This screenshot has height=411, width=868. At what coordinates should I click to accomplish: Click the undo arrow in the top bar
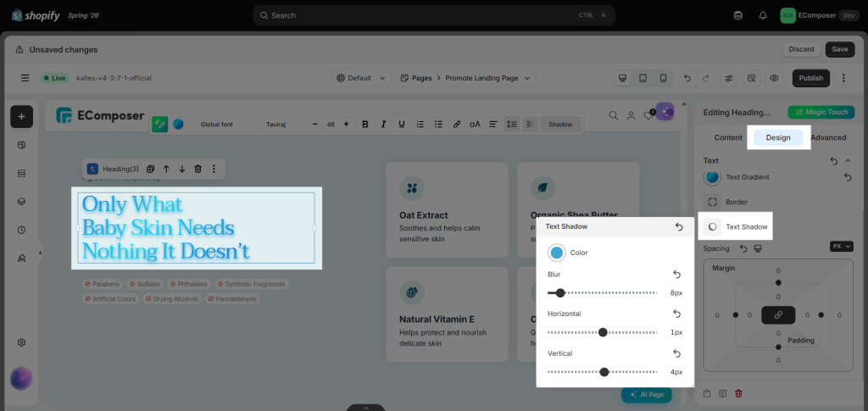[687, 78]
